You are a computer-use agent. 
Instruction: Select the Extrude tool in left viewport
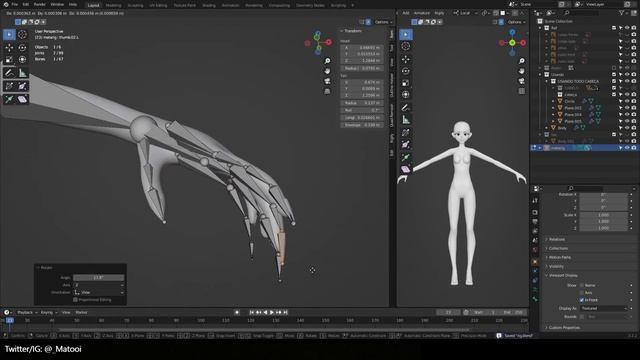tap(9, 99)
